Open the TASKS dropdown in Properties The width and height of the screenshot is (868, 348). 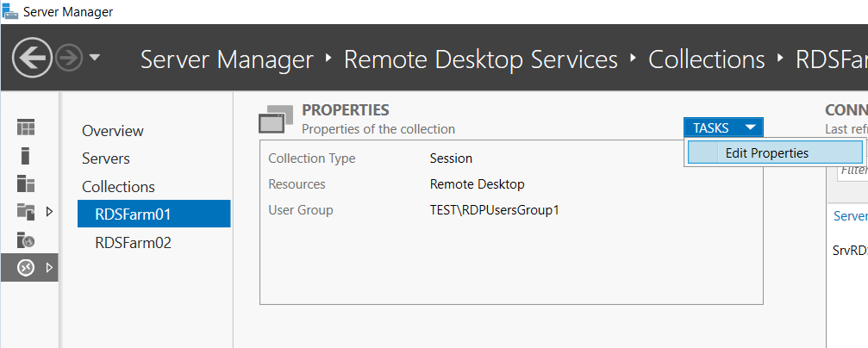[723, 127]
